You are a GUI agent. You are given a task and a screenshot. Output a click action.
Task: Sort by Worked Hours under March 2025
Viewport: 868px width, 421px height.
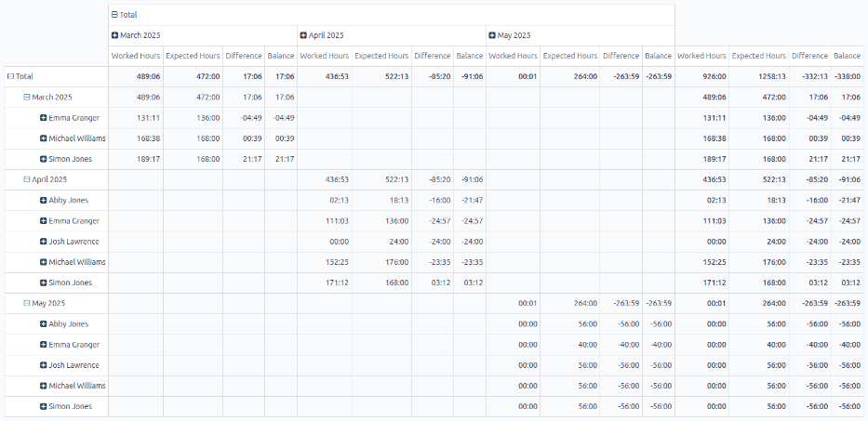136,56
